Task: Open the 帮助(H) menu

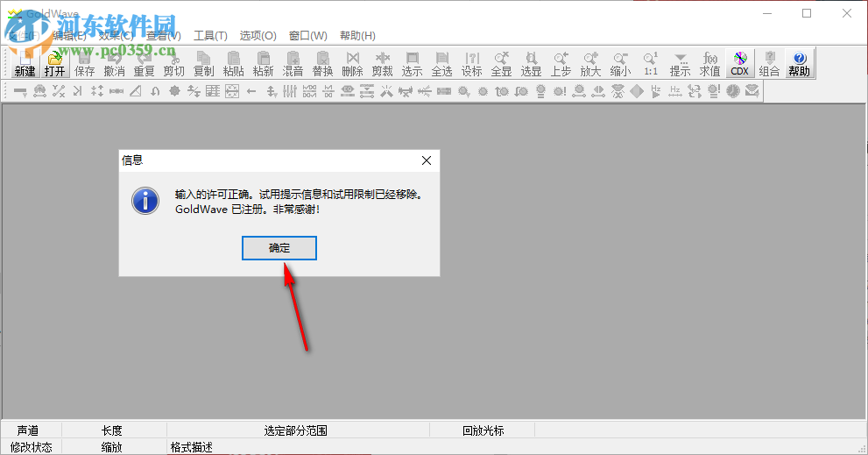Action: pos(357,35)
